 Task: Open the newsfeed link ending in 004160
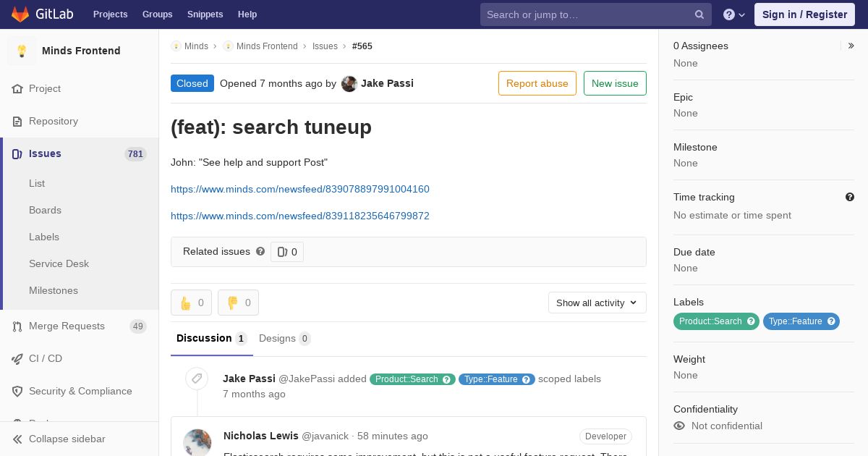(300, 189)
